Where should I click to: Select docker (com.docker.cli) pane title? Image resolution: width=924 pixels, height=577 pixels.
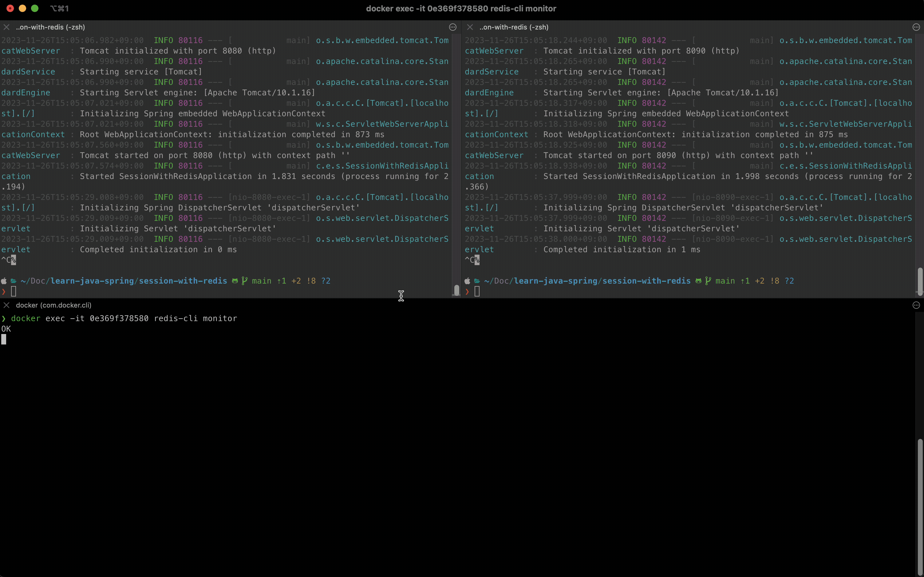(53, 305)
